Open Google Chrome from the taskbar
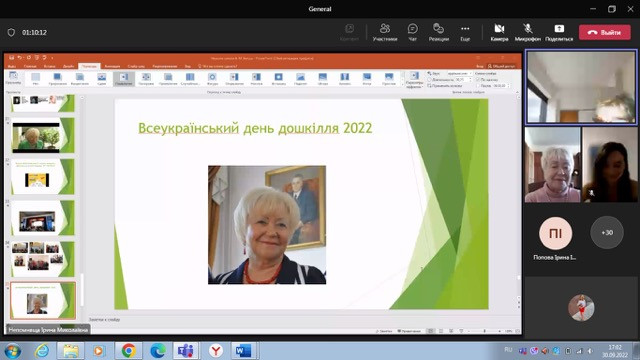Image resolution: width=640 pixels, height=360 pixels. 129,351
